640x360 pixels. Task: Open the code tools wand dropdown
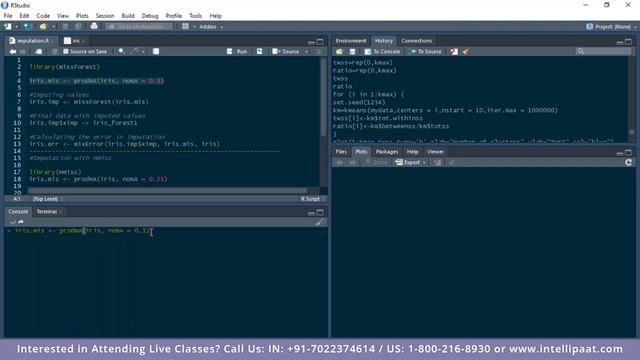pos(138,51)
